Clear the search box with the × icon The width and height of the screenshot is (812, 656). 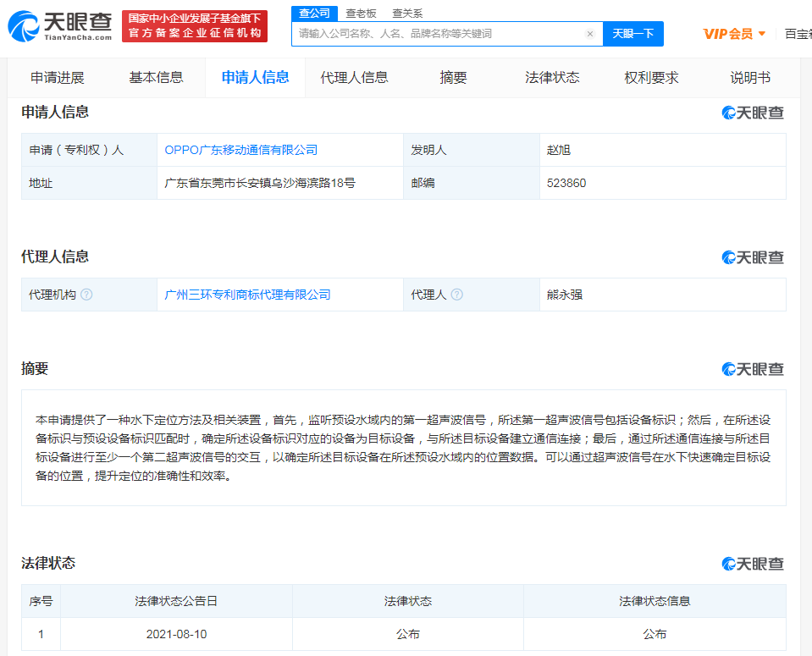(x=590, y=33)
